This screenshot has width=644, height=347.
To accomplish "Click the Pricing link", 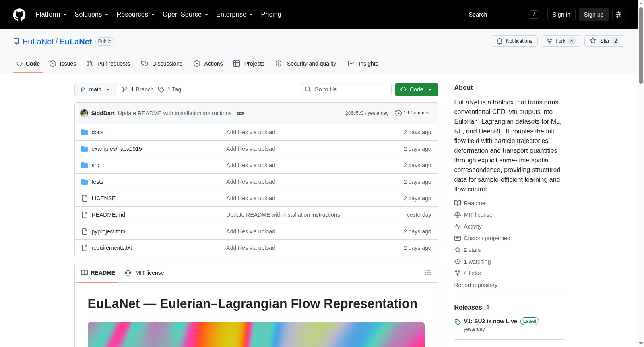I will 271,15.
